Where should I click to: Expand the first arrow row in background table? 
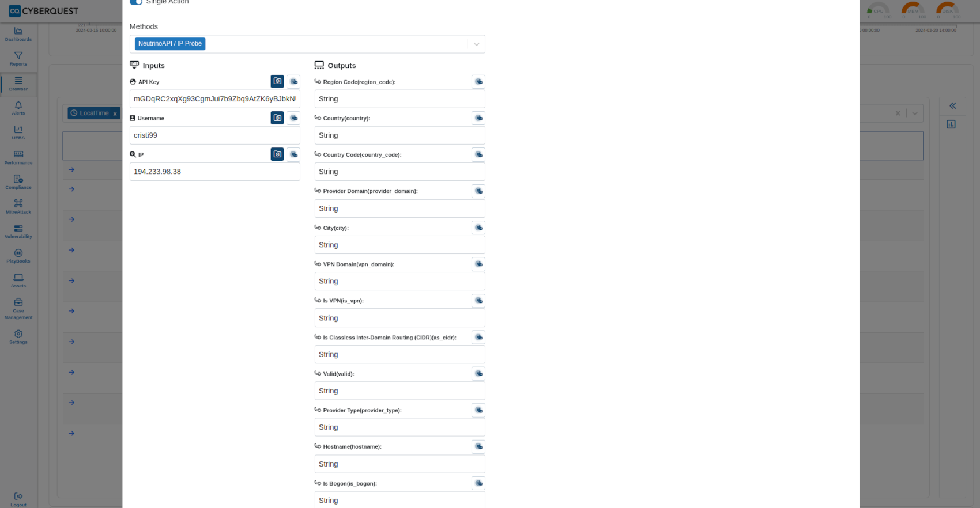click(x=71, y=169)
